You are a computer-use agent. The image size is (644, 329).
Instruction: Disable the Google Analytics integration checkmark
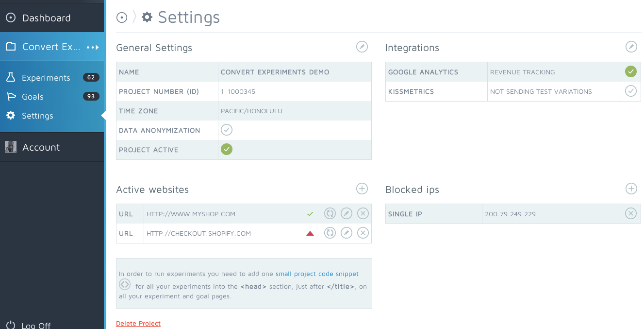(630, 71)
